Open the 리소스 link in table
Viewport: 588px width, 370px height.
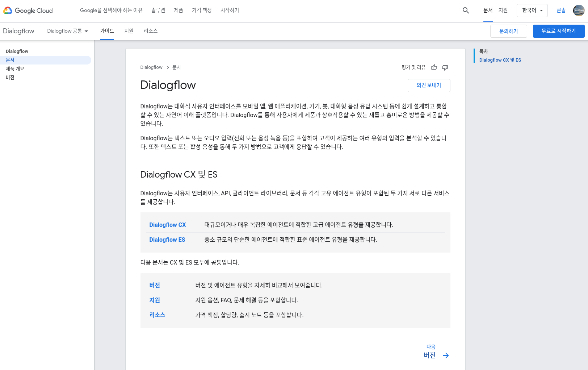tap(157, 315)
